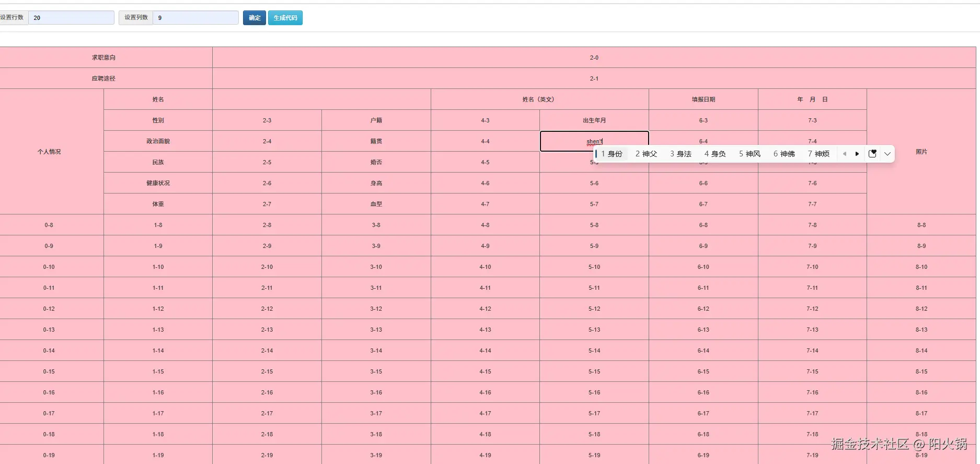Select cell 2-5

point(267,162)
